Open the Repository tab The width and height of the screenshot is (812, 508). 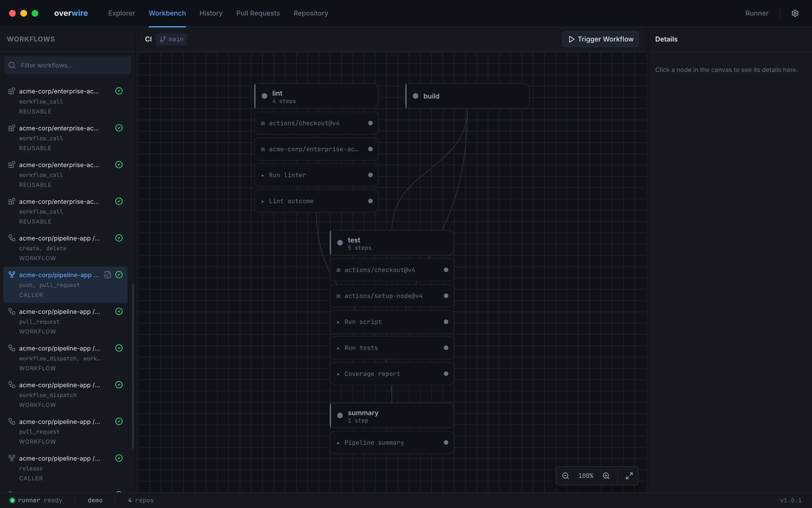(x=311, y=13)
